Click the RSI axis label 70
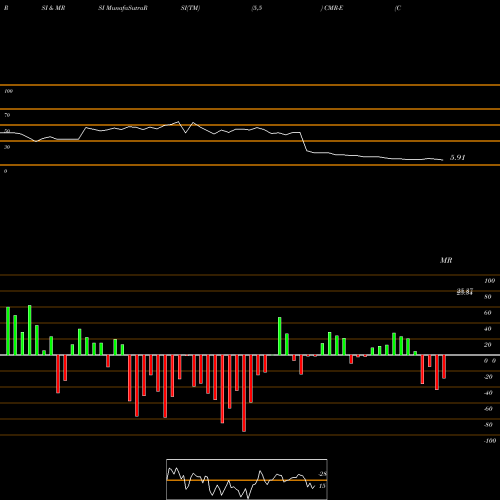Screen dimensions: 500x500 pyautogui.click(x=7, y=115)
